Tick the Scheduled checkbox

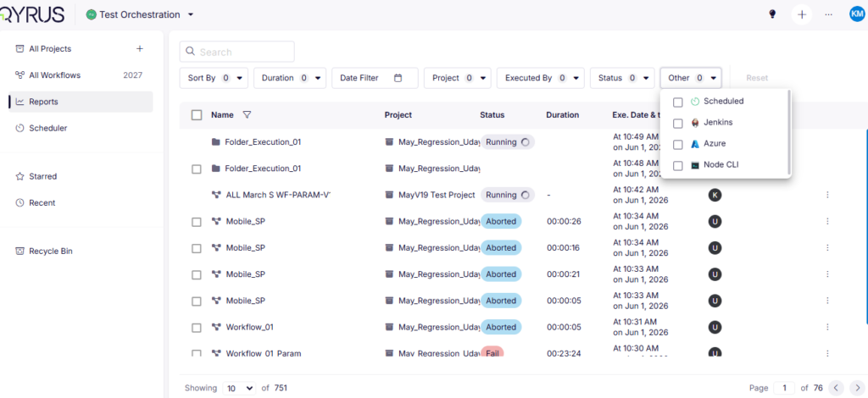677,102
